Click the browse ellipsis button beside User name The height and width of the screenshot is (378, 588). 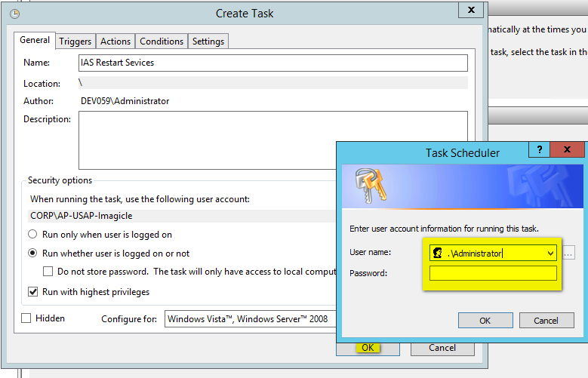pos(568,254)
